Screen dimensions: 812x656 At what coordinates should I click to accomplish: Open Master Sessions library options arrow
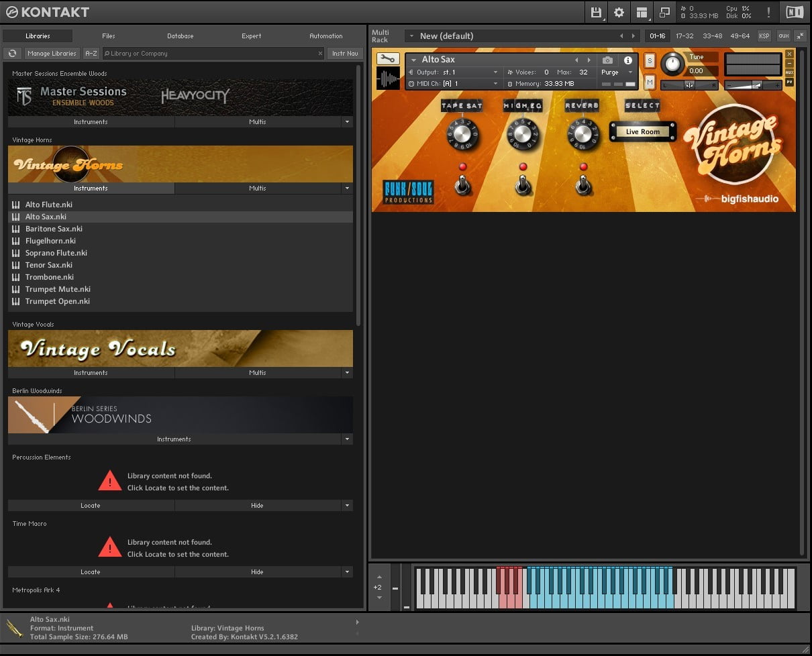[x=347, y=122]
